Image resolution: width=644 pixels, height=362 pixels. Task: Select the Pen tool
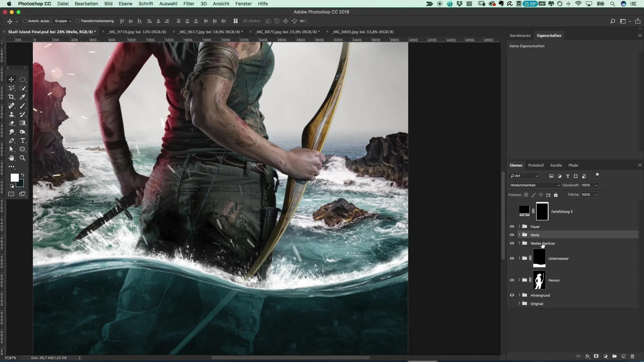(x=11, y=140)
